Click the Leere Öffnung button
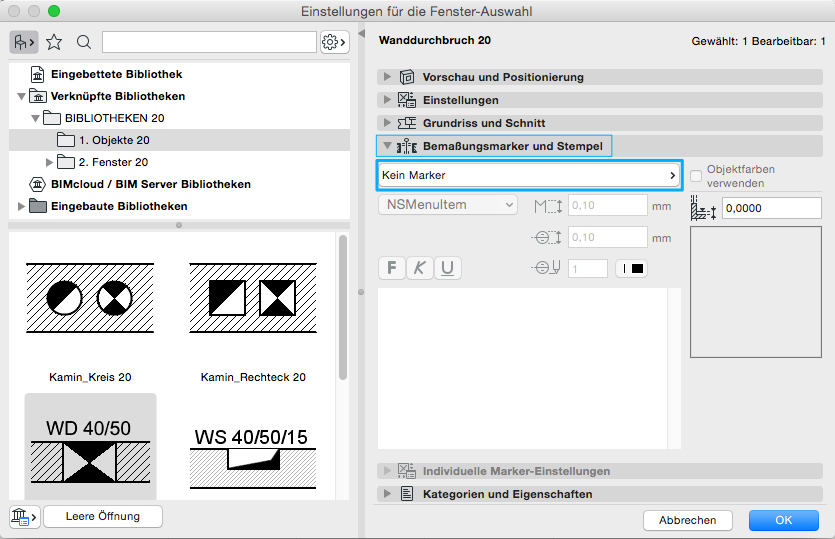Image resolution: width=835 pixels, height=539 pixels. [x=103, y=516]
